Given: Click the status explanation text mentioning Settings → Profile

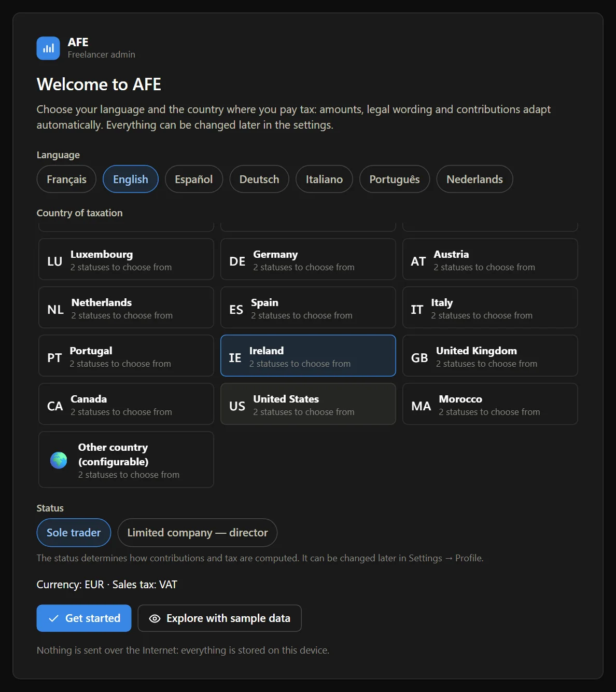Looking at the screenshot, I should [x=260, y=558].
